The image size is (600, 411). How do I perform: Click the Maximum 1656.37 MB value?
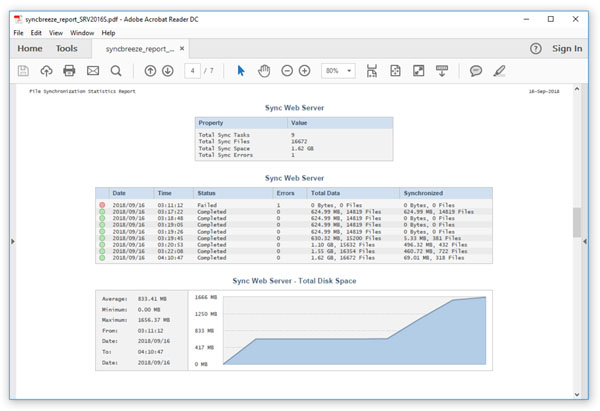[154, 320]
